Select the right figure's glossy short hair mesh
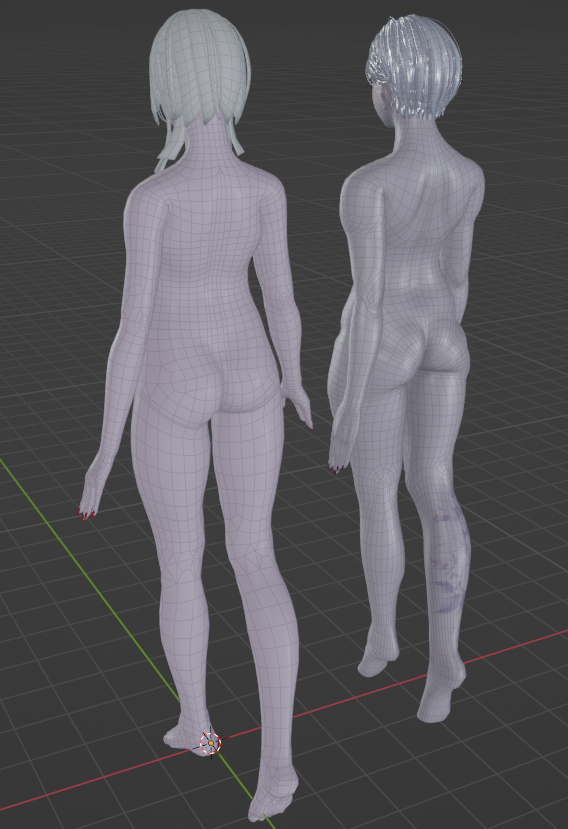 (x=415, y=66)
